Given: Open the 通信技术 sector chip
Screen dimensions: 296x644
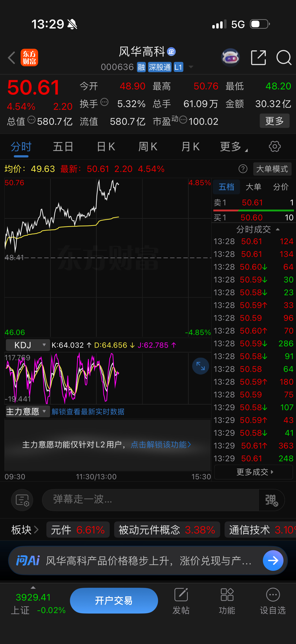Looking at the screenshot, I should click(260, 530).
